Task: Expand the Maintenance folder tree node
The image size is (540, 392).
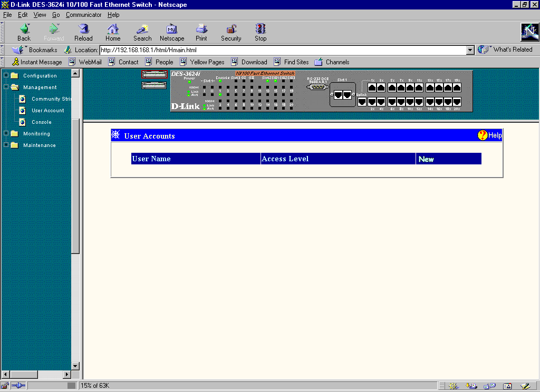Action: click(6, 145)
